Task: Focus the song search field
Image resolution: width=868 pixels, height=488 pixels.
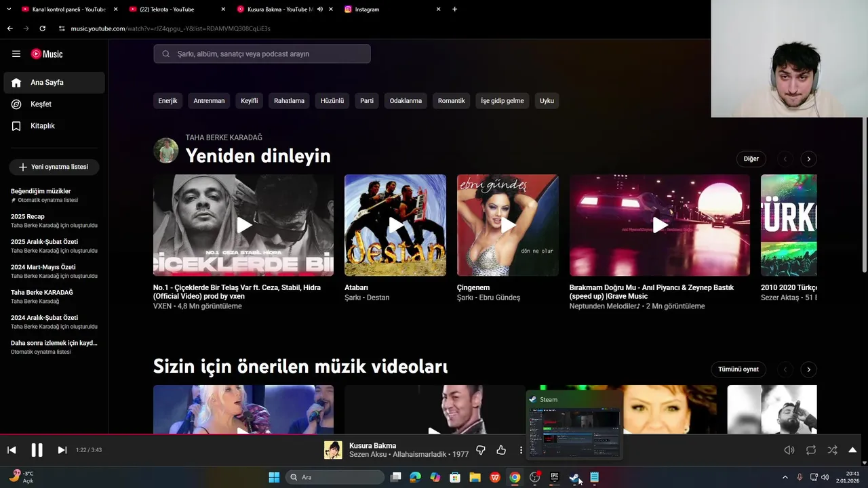Action: click(262, 54)
